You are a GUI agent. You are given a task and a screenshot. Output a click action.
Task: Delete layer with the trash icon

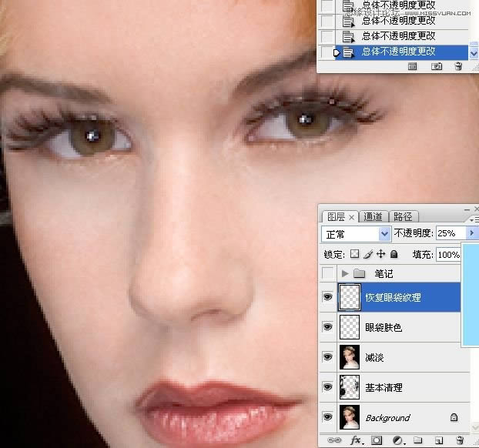457,440
